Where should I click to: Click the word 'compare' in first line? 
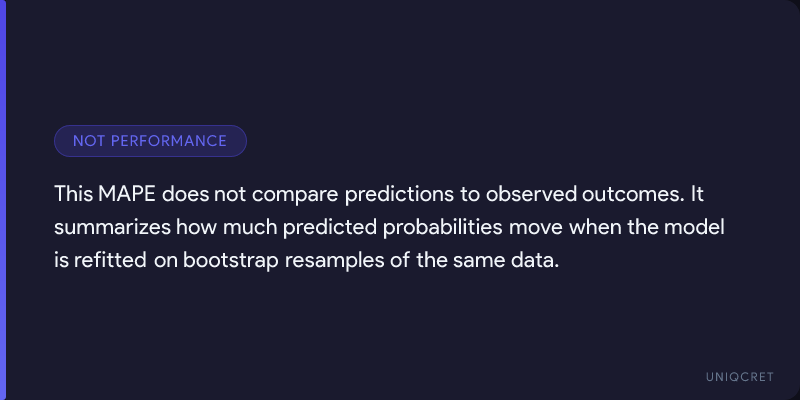click(285, 193)
